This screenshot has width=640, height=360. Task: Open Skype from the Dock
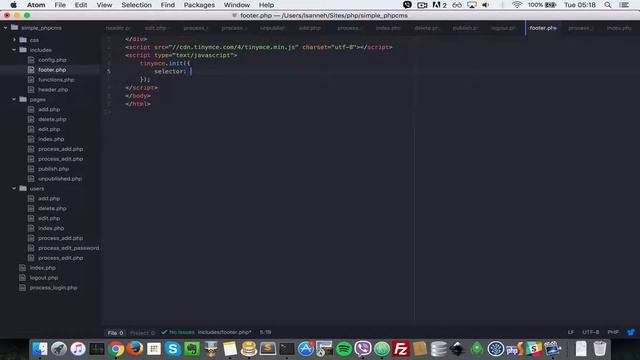tap(173, 349)
